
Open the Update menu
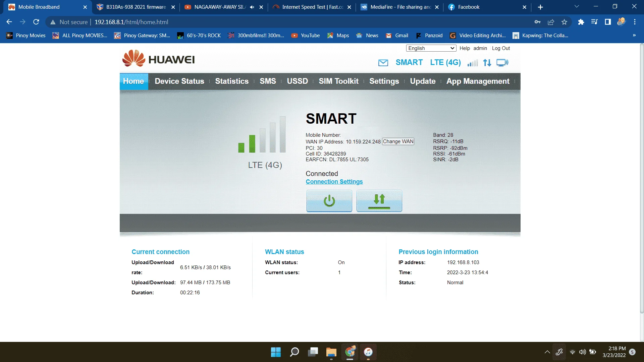coord(423,81)
